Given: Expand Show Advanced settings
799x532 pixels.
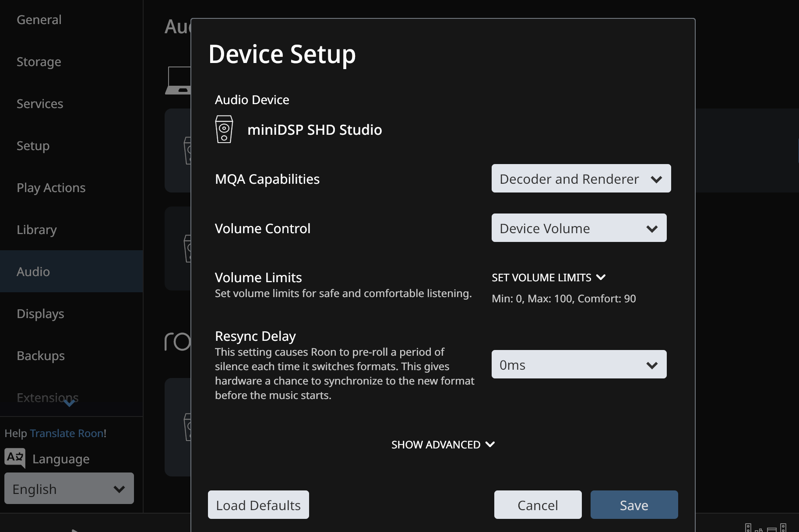Looking at the screenshot, I should [x=443, y=444].
